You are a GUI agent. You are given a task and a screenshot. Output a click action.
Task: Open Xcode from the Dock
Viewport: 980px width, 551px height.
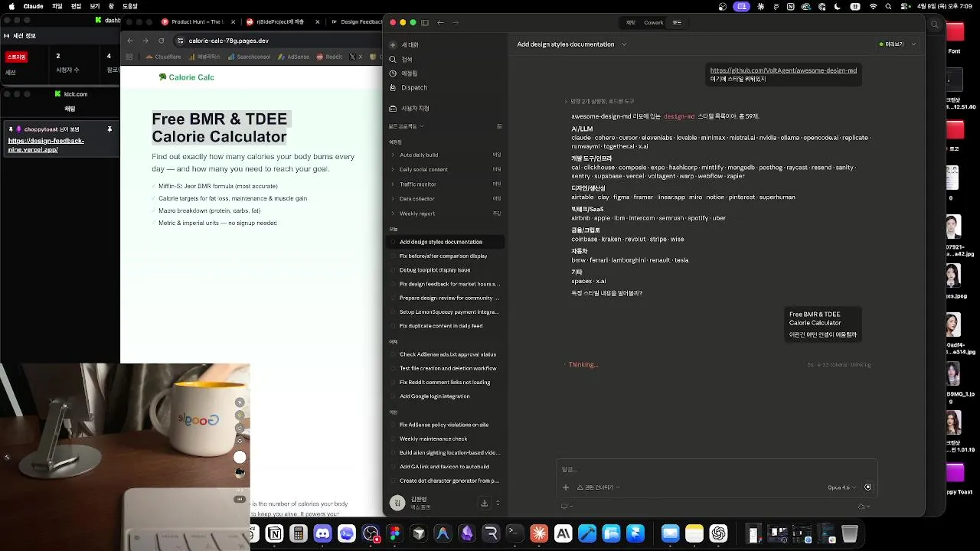point(587,534)
